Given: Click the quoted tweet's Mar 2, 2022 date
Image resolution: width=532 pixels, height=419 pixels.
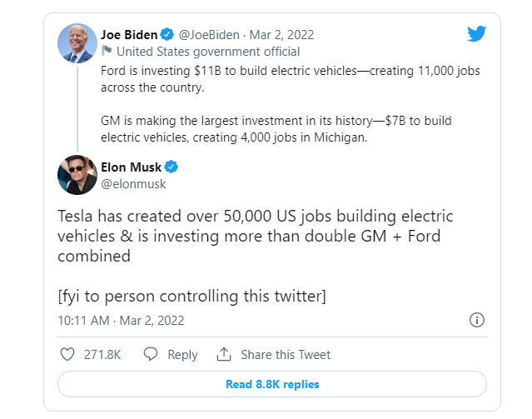Looking at the screenshot, I should point(281,35).
